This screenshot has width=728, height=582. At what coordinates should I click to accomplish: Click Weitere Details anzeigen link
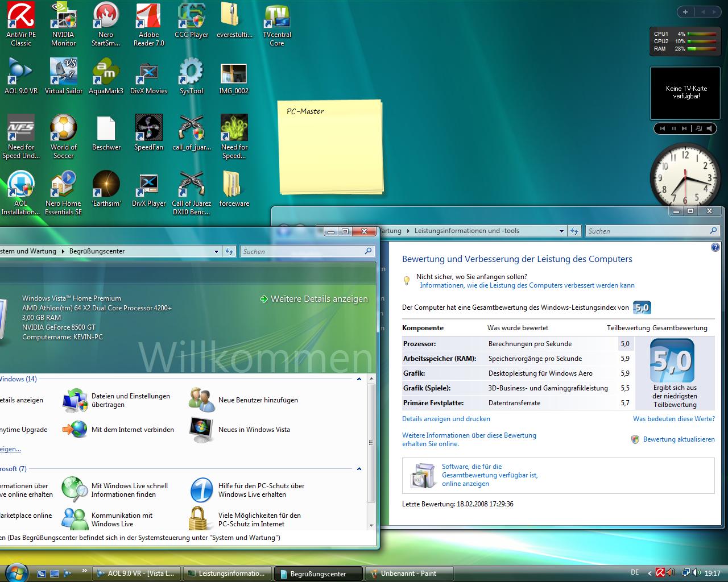[314, 299]
